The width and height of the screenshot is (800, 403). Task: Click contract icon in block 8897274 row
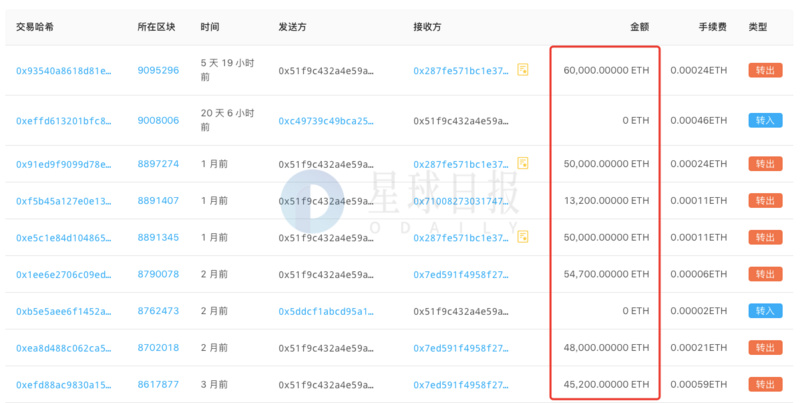[x=522, y=163]
